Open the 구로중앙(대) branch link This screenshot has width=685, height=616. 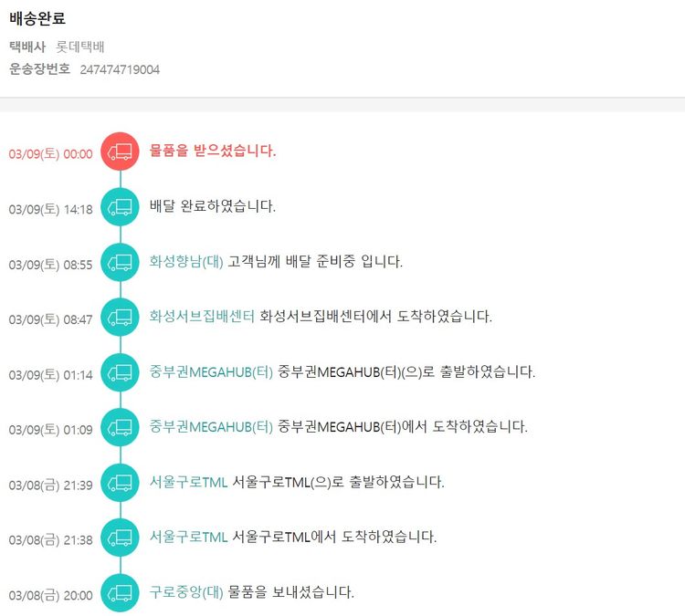click(x=186, y=591)
